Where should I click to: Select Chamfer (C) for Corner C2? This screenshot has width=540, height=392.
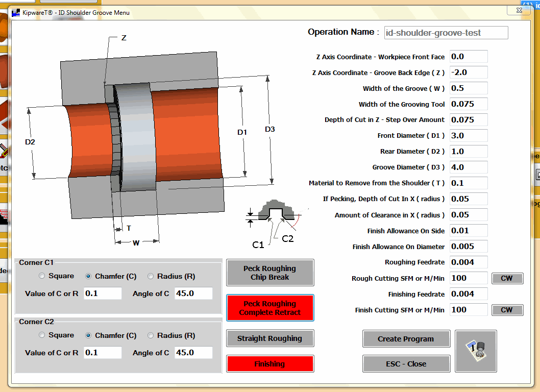point(88,335)
